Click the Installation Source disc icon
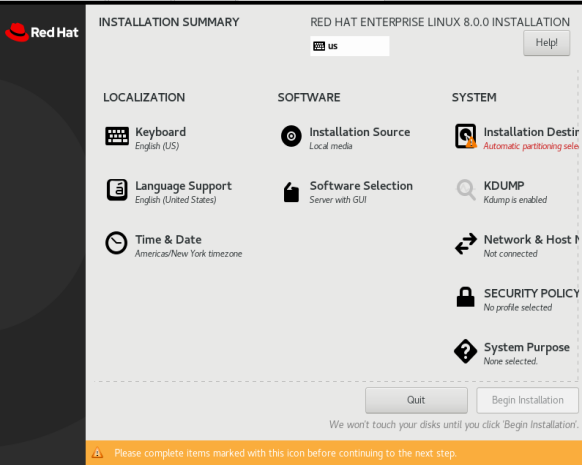Image resolution: width=582 pixels, height=465 pixels. click(291, 136)
